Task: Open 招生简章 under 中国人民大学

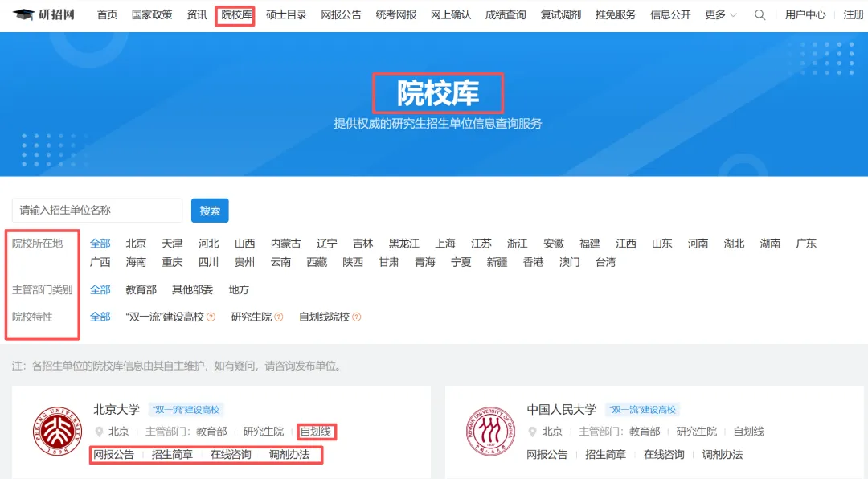Action: [x=606, y=455]
